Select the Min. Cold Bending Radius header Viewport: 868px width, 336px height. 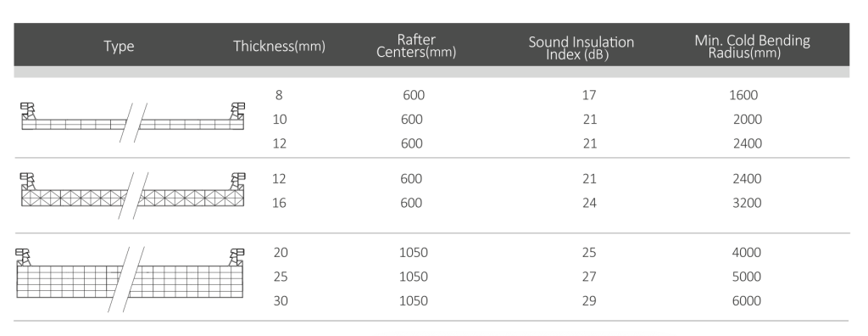tap(753, 47)
